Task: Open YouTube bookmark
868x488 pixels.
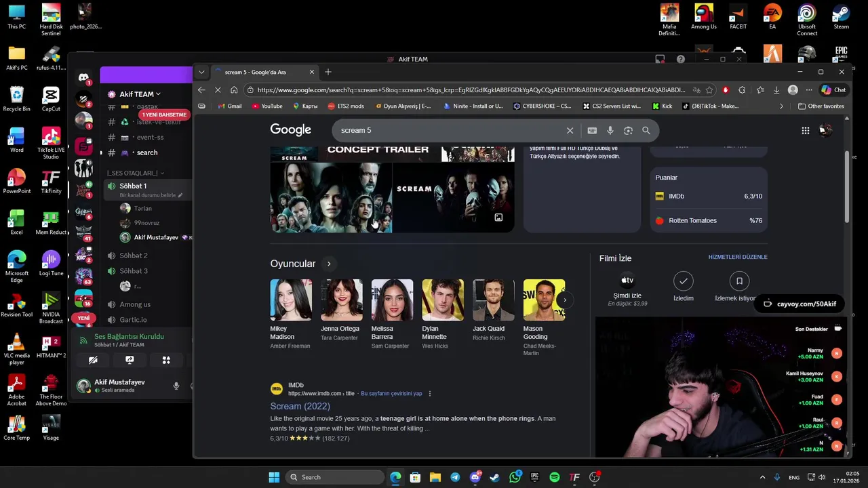Action: pyautogui.click(x=267, y=106)
